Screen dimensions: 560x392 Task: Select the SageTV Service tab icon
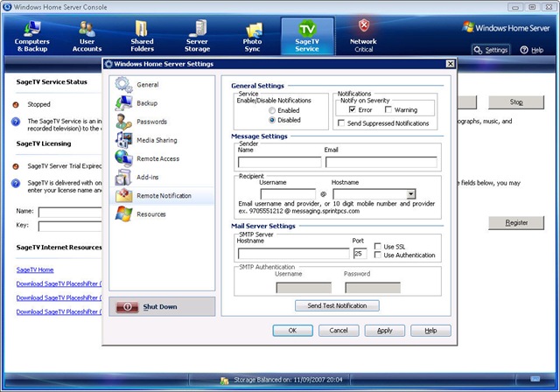(x=307, y=29)
